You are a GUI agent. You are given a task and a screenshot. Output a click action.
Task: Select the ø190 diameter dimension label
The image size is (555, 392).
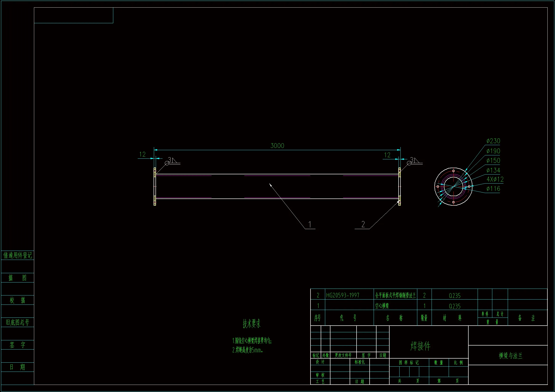coord(493,151)
